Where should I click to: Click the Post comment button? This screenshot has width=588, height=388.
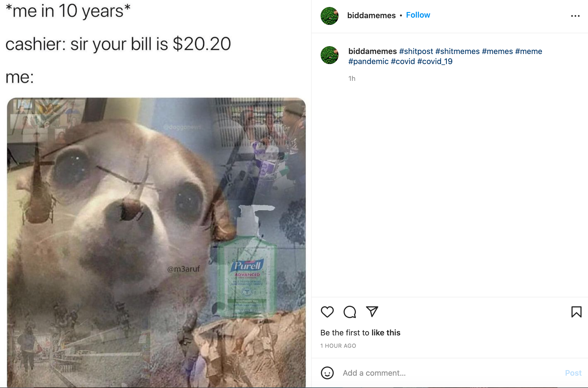[x=573, y=373]
